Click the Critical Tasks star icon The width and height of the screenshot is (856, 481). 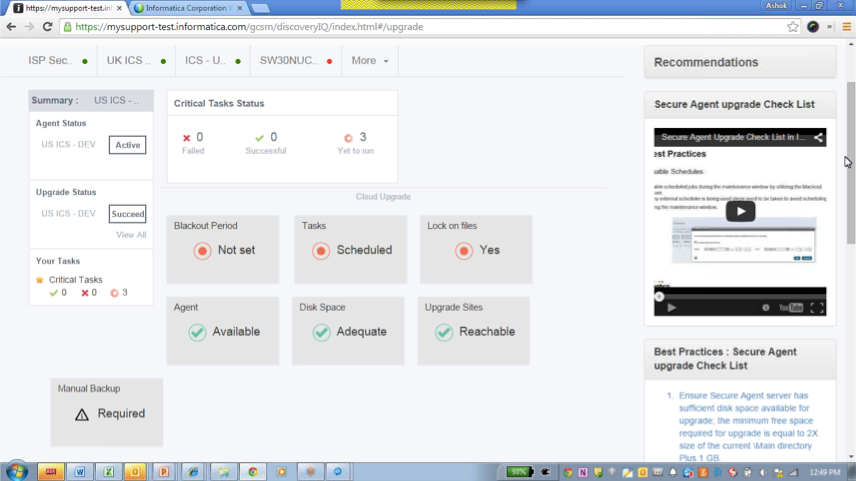(x=40, y=280)
